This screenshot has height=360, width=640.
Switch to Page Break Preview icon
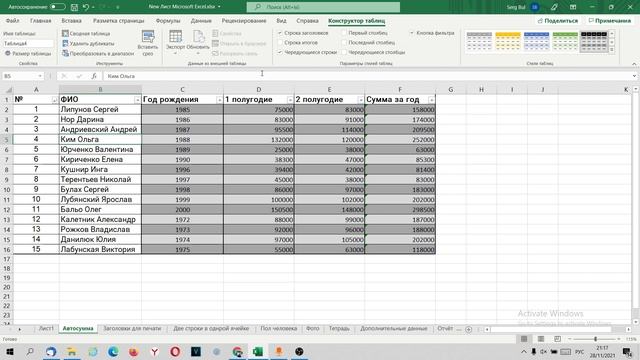coord(557,339)
